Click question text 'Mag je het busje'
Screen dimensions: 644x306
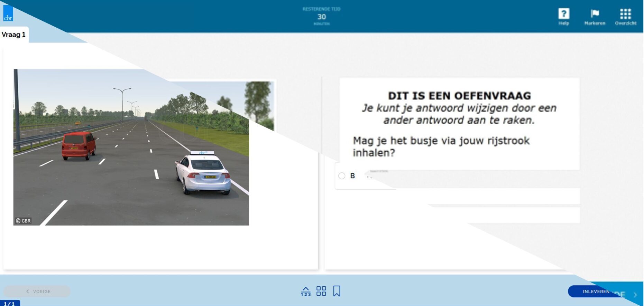point(441,146)
